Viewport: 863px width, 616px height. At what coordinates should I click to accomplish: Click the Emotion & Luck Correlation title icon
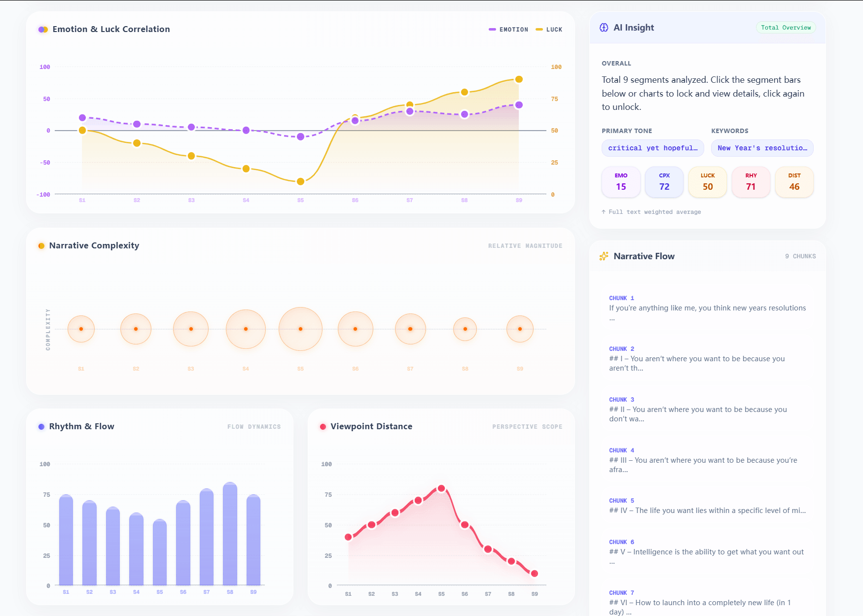point(43,30)
